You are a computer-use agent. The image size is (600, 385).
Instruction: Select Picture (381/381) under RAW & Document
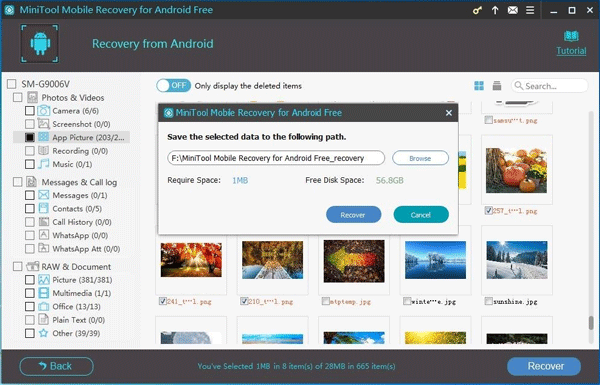(82, 280)
